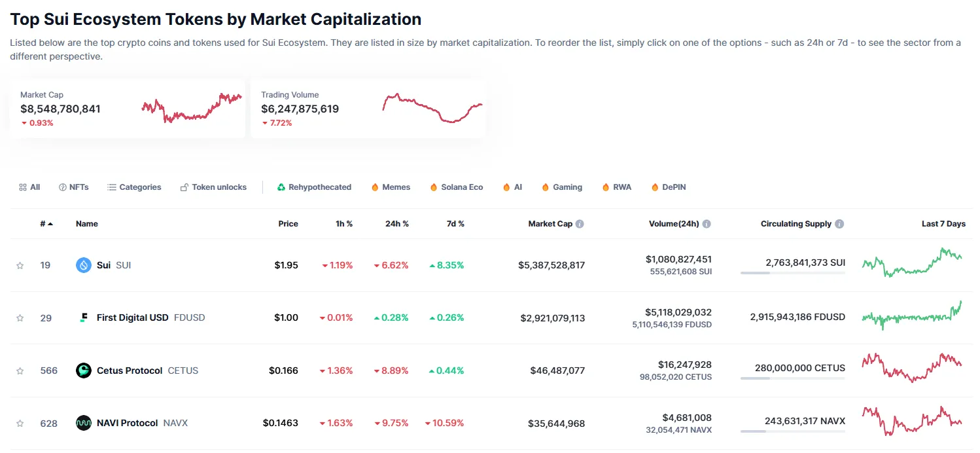Select the Token unlocks filter
This screenshot has width=980, height=453.
click(213, 187)
